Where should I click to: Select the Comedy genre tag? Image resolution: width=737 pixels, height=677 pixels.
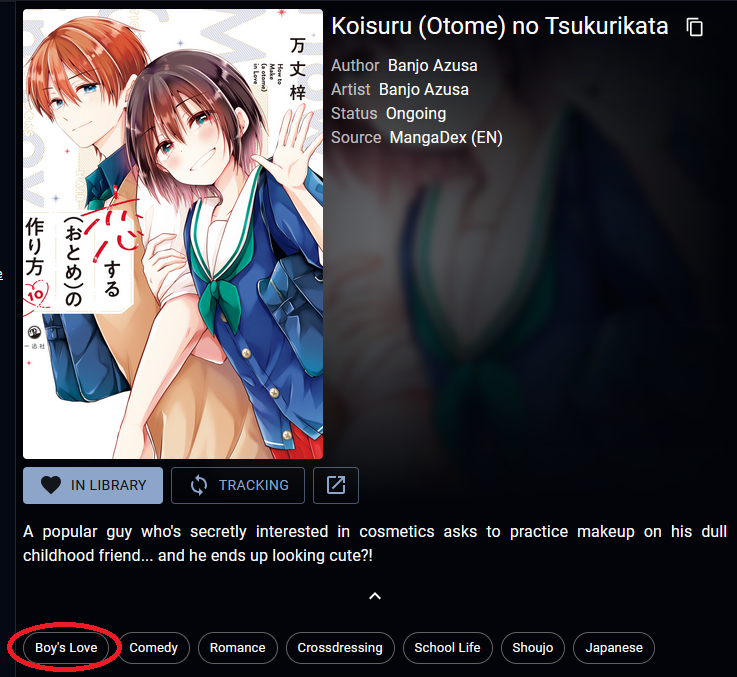coord(154,648)
